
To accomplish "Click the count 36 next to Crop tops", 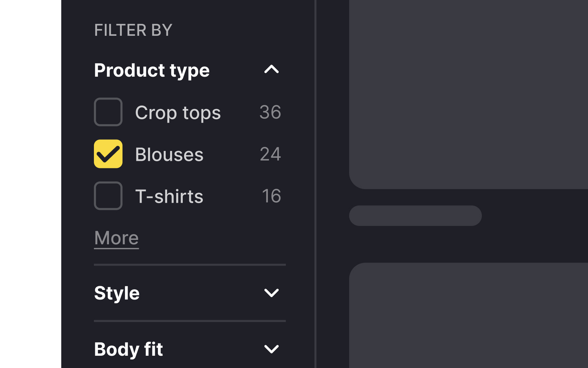I will click(x=270, y=112).
